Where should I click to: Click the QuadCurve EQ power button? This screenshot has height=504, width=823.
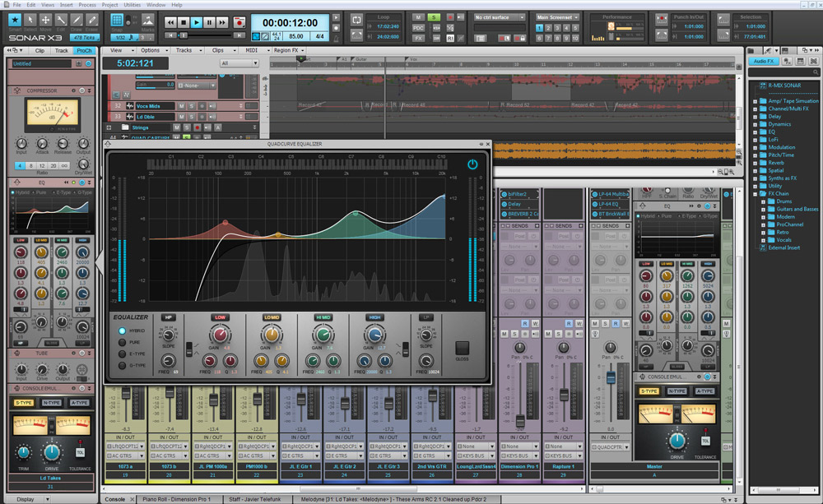pos(472,164)
